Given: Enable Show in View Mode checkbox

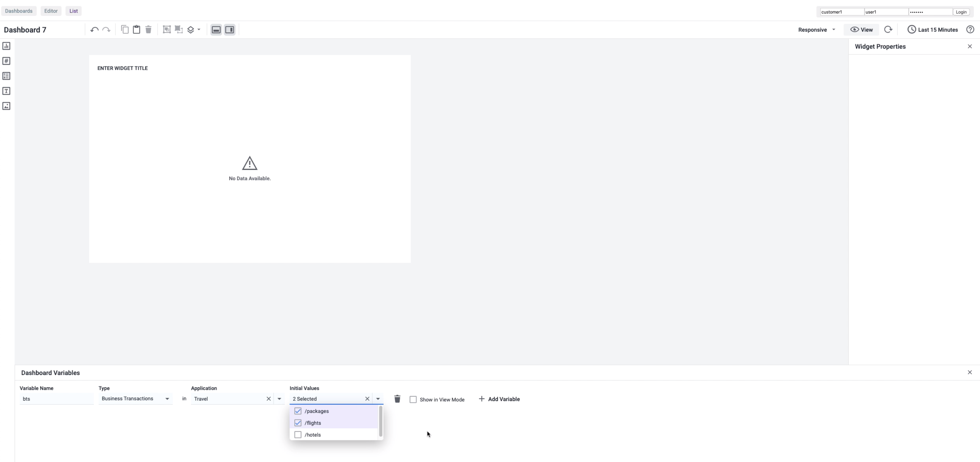Looking at the screenshot, I should [413, 400].
